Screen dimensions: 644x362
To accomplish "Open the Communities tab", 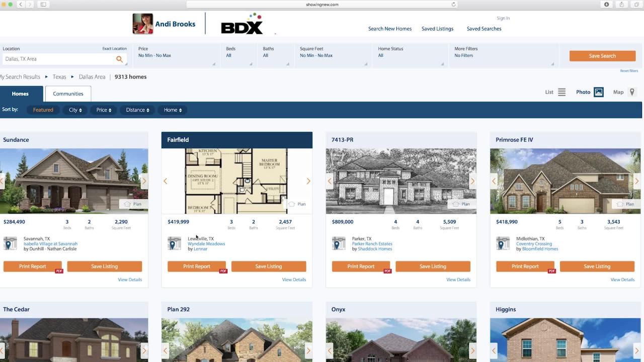I will pyautogui.click(x=68, y=94).
